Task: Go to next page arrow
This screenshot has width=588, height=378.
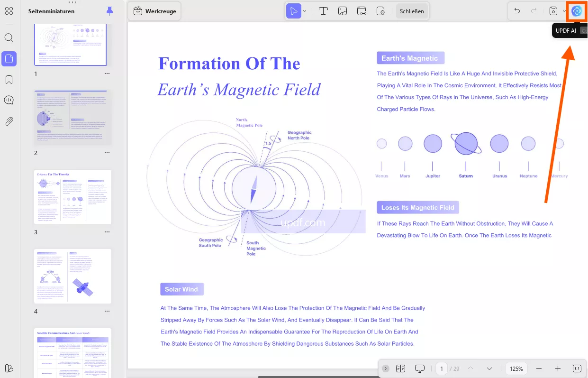Action: coord(489,369)
